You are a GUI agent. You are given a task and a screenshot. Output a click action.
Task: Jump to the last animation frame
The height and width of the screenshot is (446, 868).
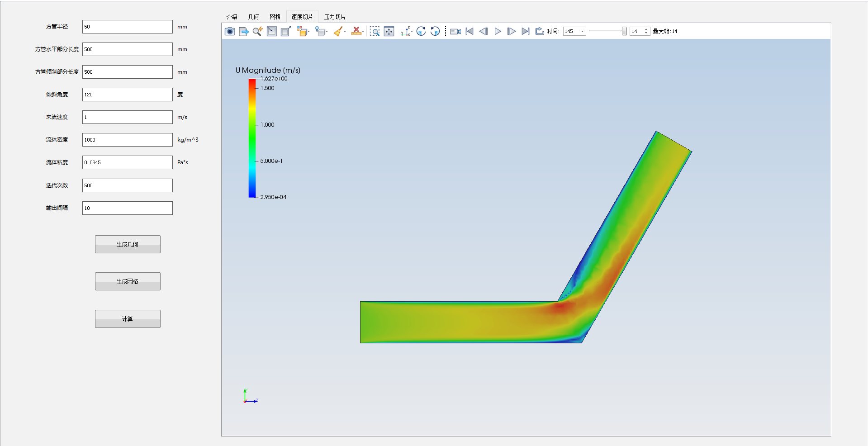[x=526, y=31]
